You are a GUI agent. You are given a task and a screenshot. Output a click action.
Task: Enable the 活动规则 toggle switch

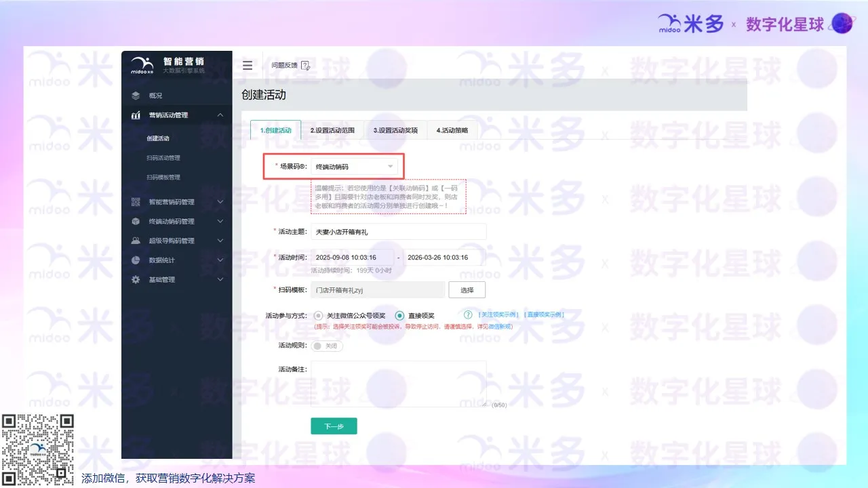pos(317,345)
